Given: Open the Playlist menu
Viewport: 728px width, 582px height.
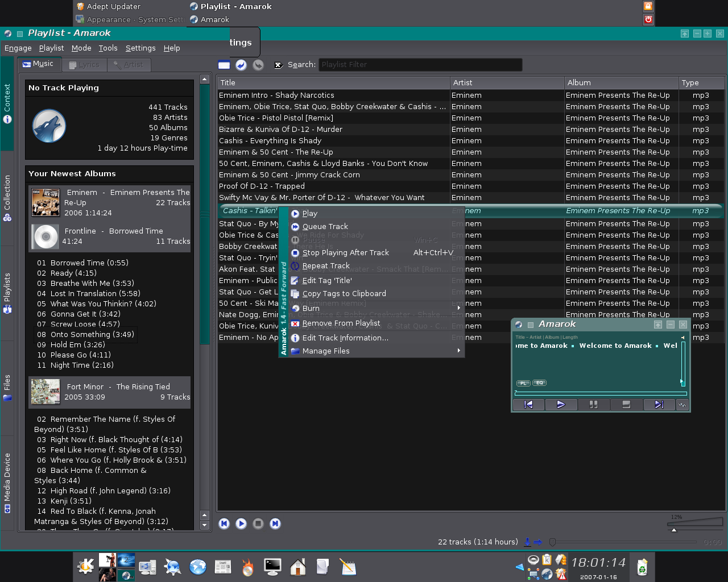Looking at the screenshot, I should pyautogui.click(x=51, y=48).
